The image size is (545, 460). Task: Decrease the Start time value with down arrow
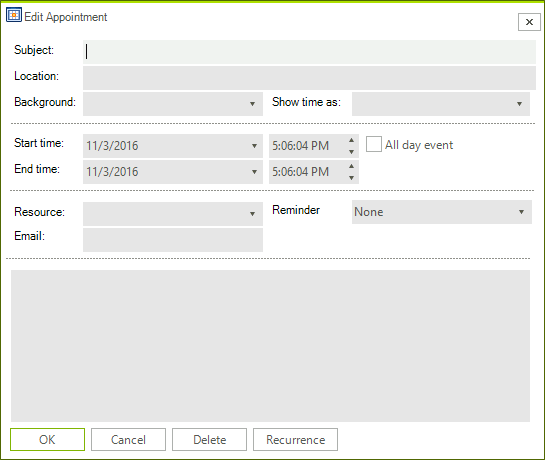point(351,152)
